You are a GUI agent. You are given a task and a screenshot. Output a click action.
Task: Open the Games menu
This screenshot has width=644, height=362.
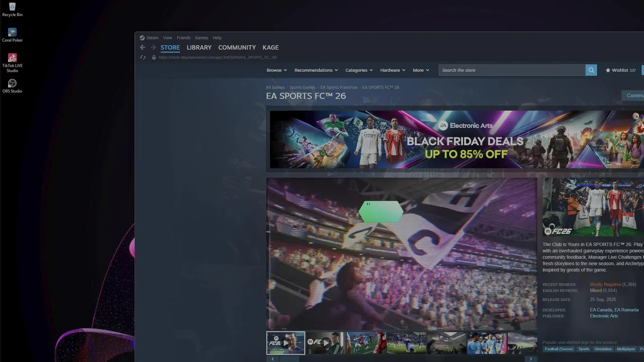click(x=202, y=38)
